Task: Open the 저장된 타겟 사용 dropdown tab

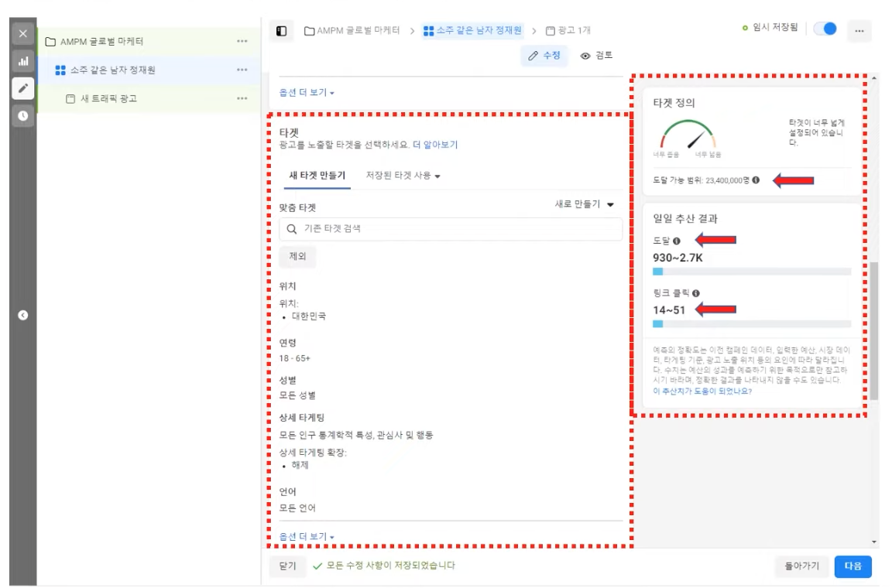Action: click(403, 176)
